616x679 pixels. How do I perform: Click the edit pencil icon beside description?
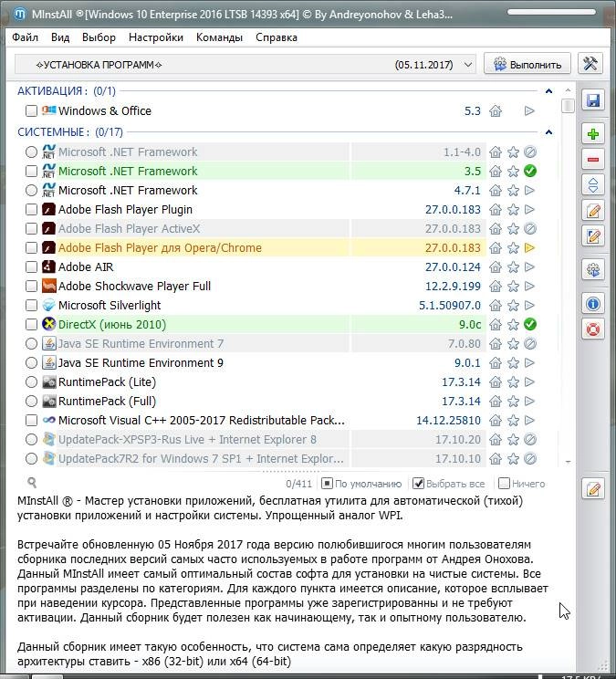(x=592, y=490)
